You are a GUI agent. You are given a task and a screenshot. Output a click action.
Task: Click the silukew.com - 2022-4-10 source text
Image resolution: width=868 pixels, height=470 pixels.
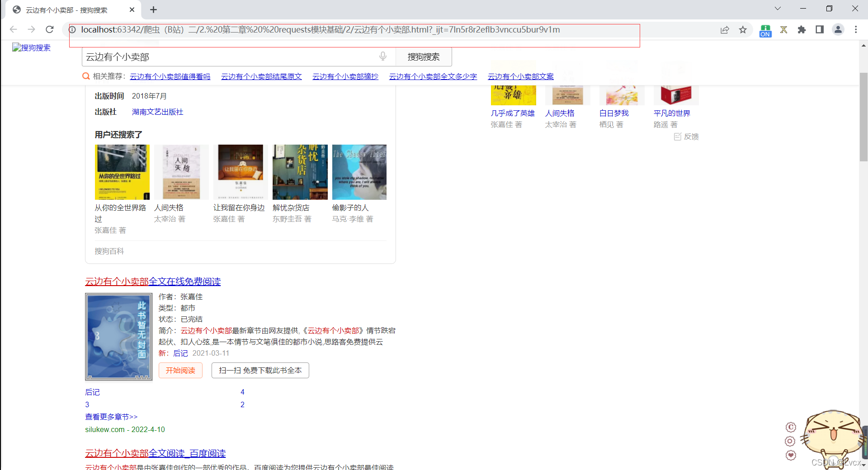pos(125,429)
